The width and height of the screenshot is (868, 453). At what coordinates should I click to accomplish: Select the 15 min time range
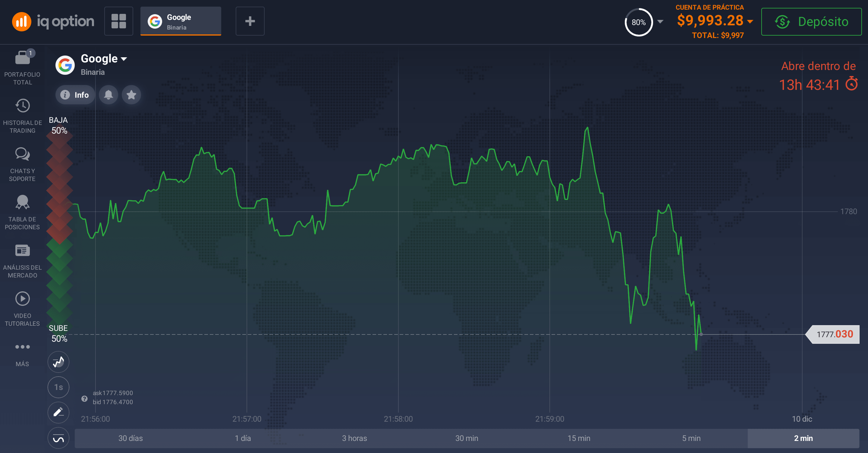coord(579,438)
